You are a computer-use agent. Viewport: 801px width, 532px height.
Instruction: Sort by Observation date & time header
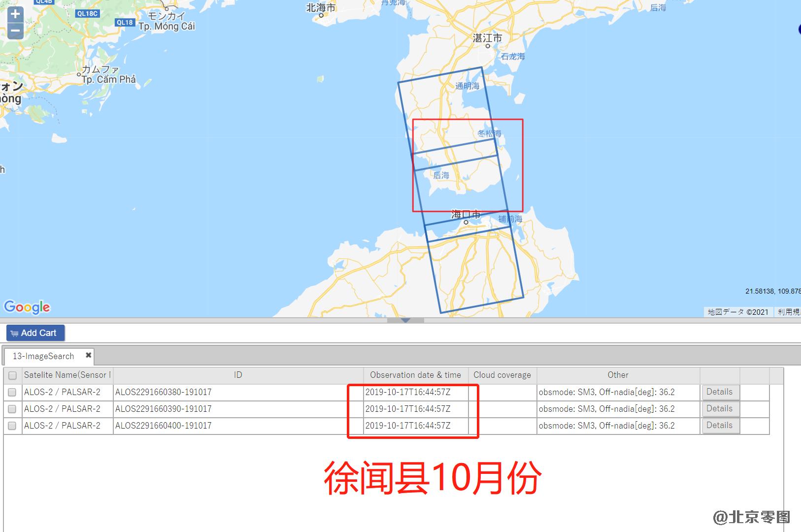click(416, 375)
